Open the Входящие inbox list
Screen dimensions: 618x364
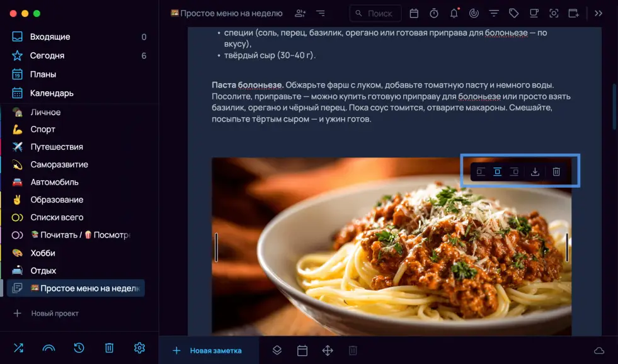[50, 37]
